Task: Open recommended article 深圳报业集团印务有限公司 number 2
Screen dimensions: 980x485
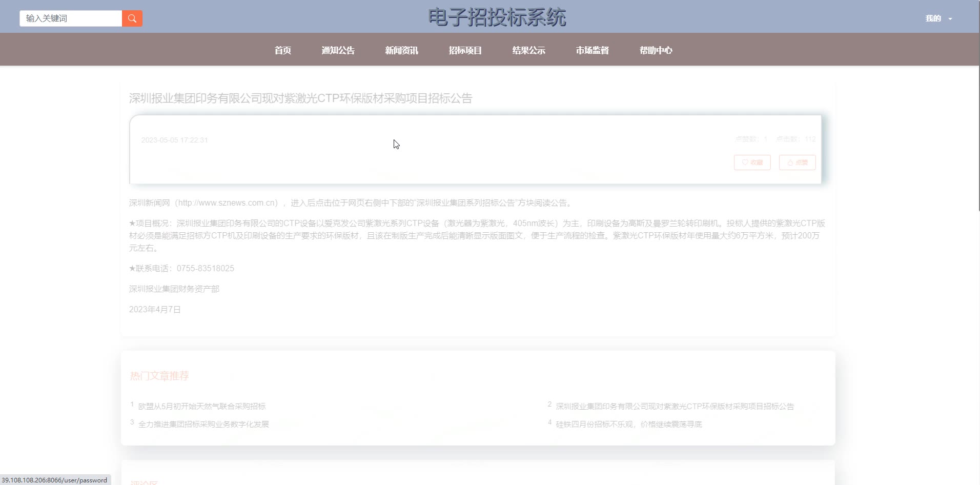Action: point(675,406)
